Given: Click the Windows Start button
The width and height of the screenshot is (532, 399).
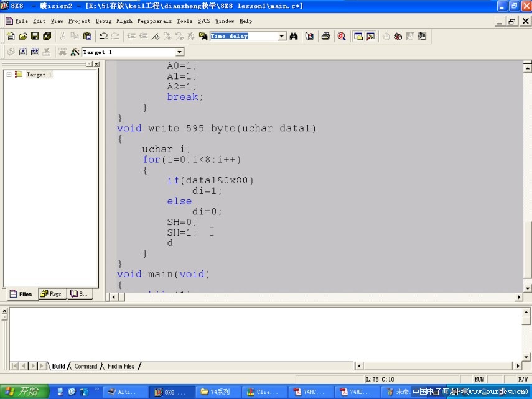Looking at the screenshot, I should 24,392.
